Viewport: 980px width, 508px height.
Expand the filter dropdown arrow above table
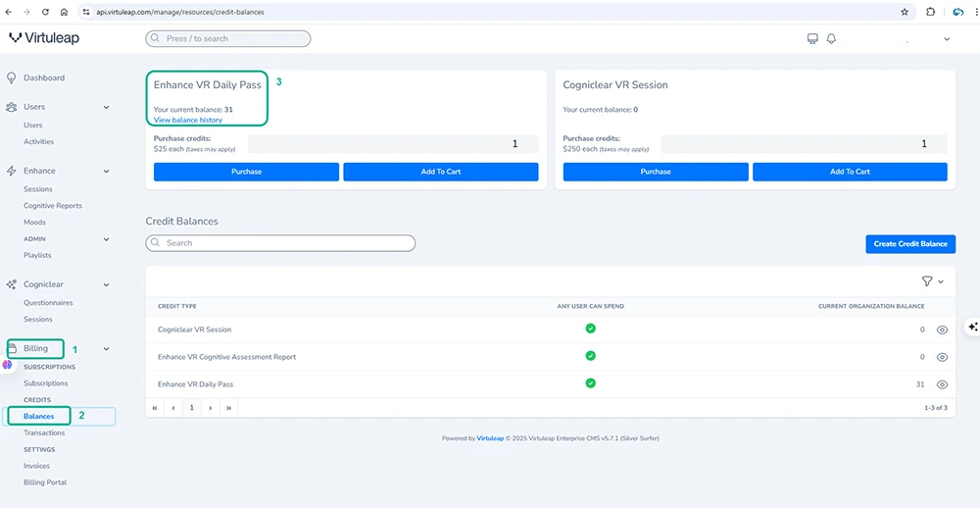(941, 282)
